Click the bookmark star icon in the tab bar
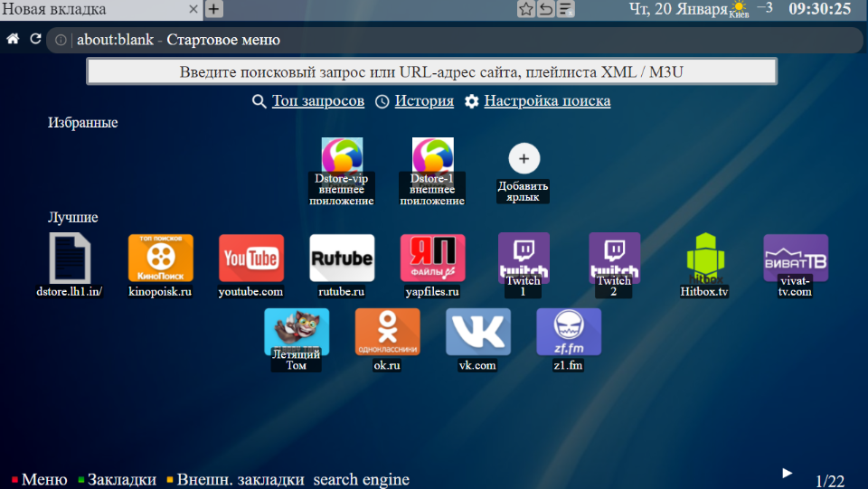Image resolution: width=868 pixels, height=489 pixels. click(525, 9)
